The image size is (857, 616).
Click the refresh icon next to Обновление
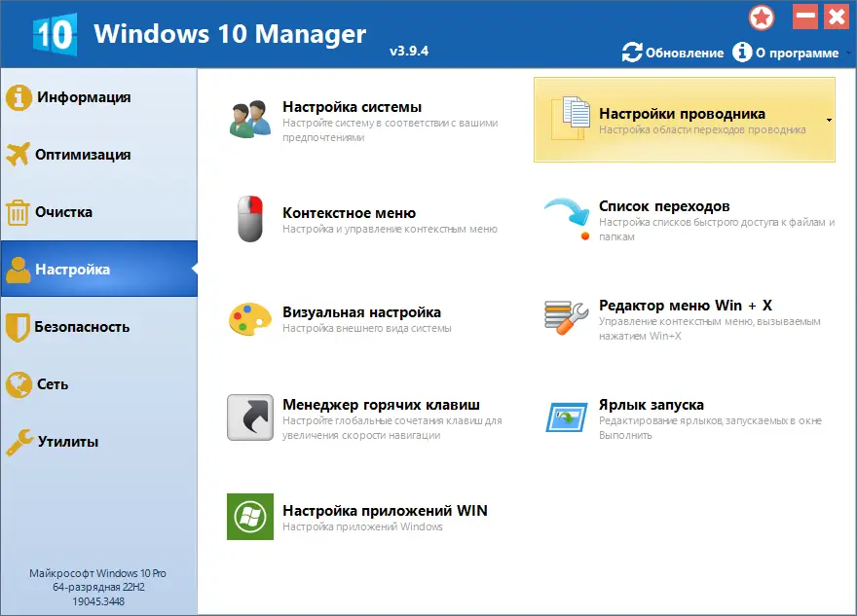click(632, 54)
